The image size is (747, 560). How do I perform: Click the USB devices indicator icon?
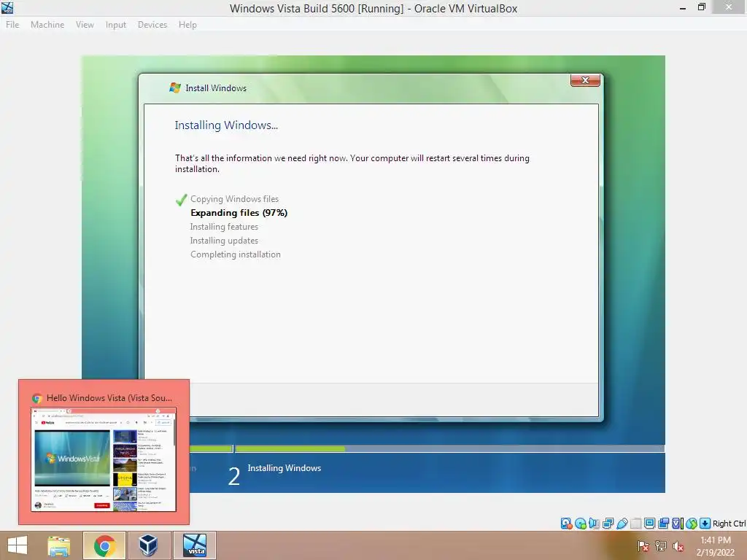(x=622, y=524)
